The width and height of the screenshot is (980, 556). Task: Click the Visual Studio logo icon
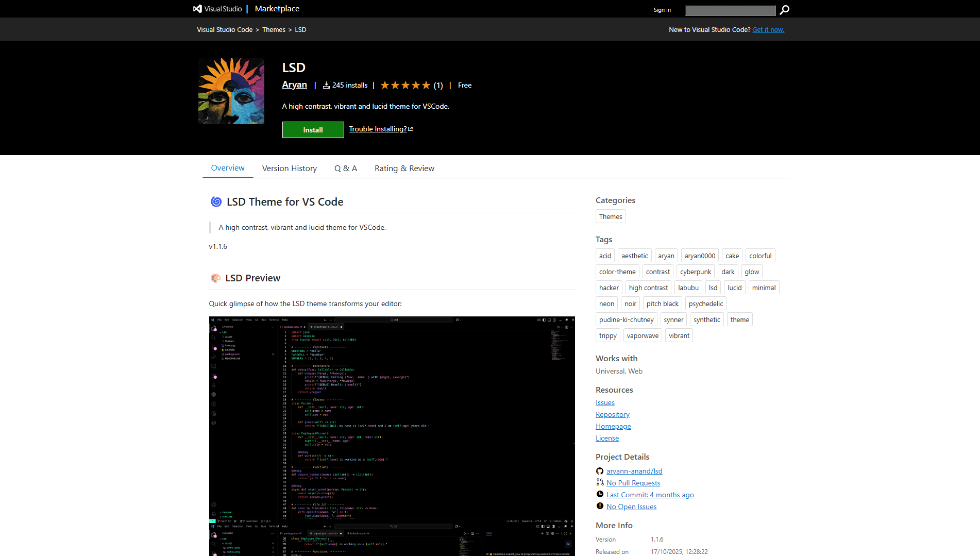coord(197,9)
